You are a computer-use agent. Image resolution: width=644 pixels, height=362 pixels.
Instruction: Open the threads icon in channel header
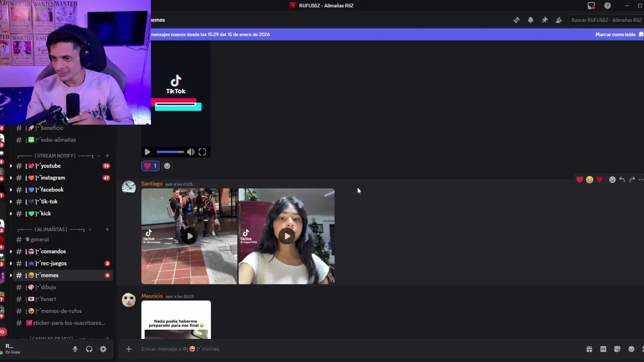pos(516,20)
